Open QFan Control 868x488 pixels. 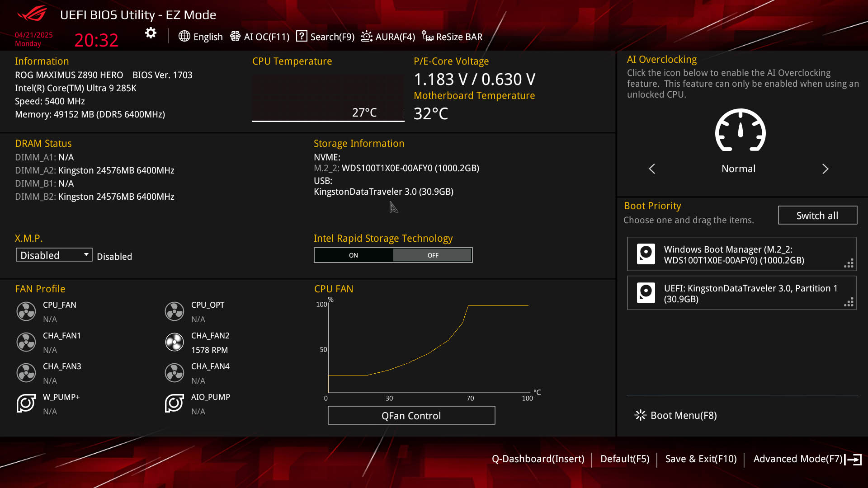[x=411, y=415]
